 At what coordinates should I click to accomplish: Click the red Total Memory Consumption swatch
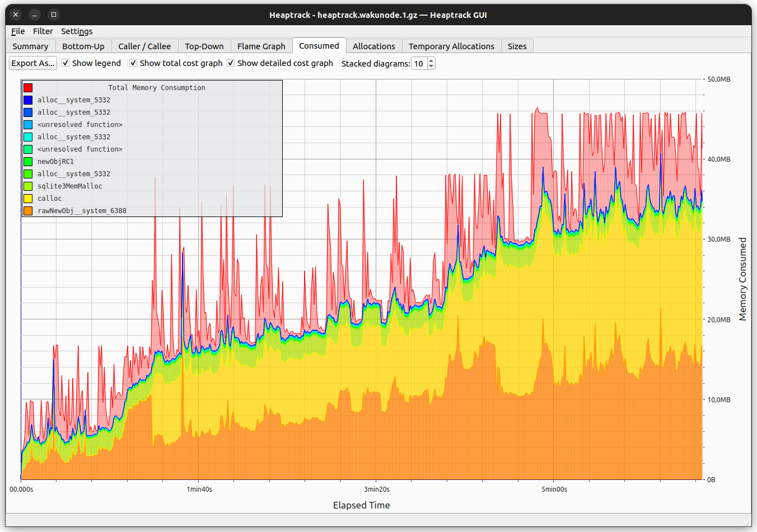tap(26, 87)
